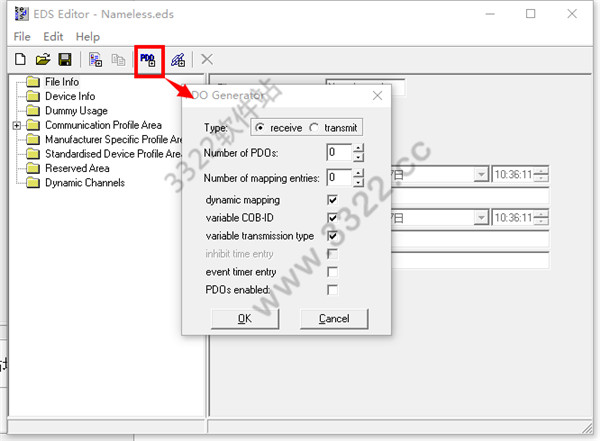Open the PDO generator toolbar icon
This screenshot has height=441, width=600.
pos(148,60)
